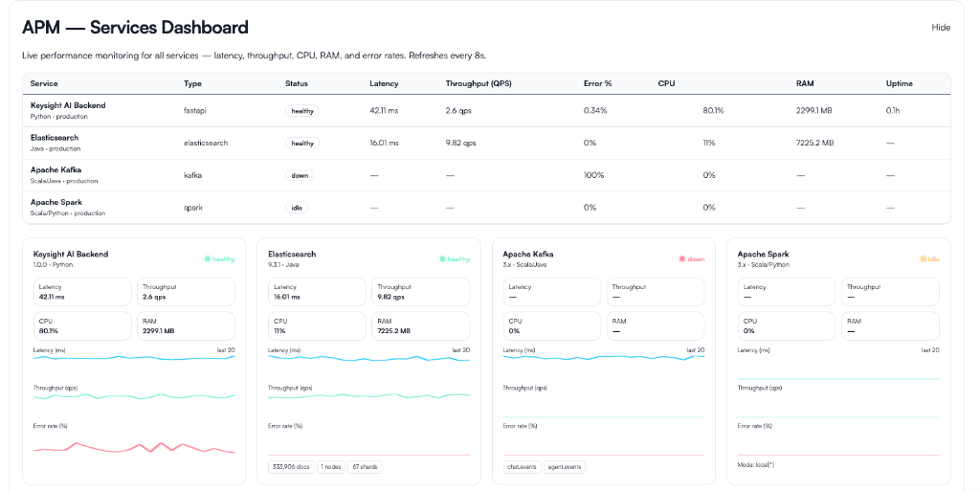Click RAM 7225.2 MB tile on Elasticsearch card
Viewport: 980px width, 492px height.
click(421, 325)
